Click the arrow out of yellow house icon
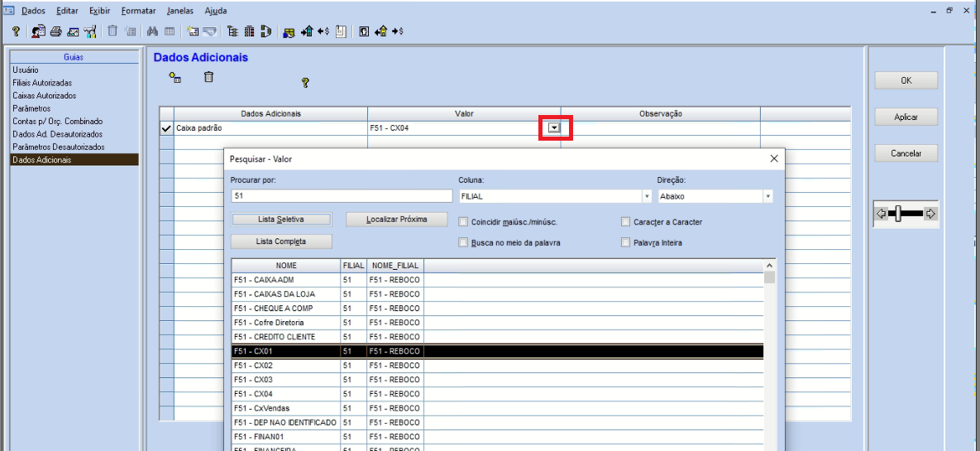 coord(380,31)
